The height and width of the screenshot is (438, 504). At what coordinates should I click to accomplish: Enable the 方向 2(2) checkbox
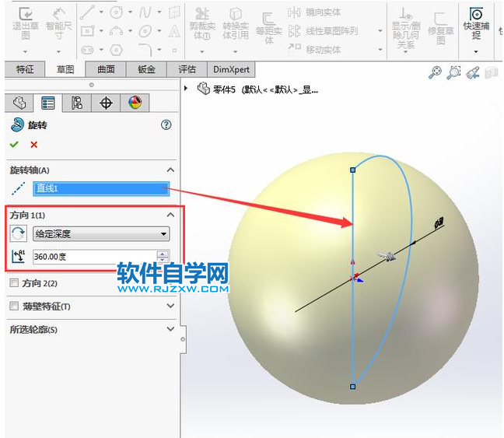click(14, 283)
